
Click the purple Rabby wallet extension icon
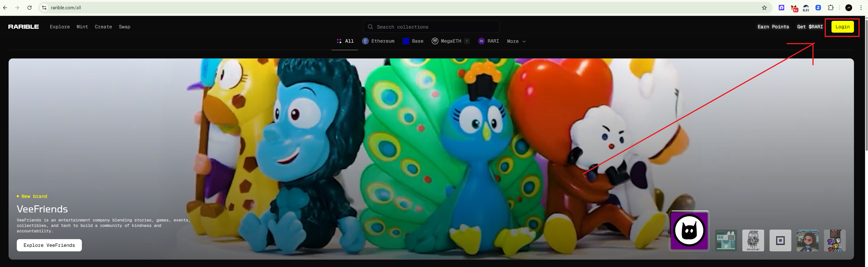(781, 8)
